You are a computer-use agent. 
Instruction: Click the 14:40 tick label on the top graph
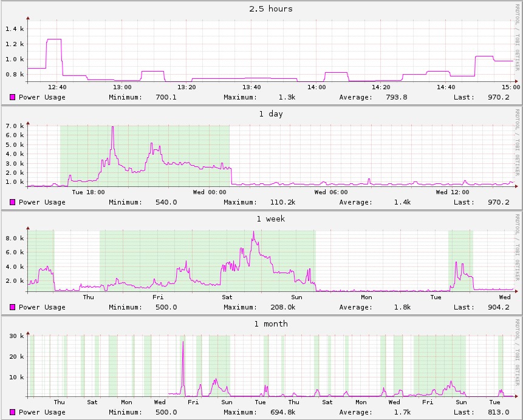pos(446,87)
